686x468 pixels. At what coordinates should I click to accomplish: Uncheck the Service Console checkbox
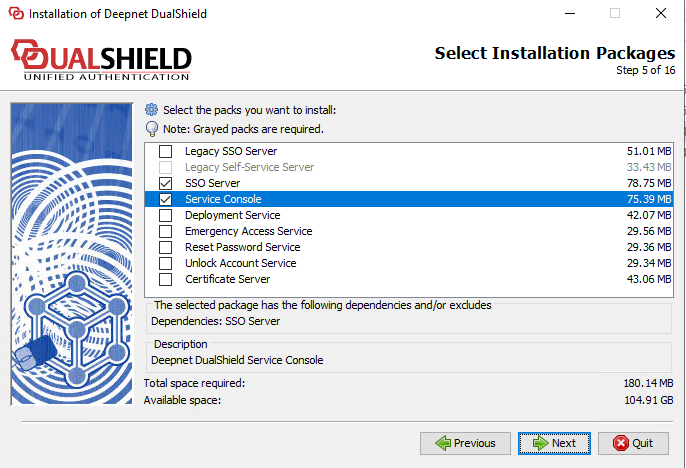coord(166,199)
